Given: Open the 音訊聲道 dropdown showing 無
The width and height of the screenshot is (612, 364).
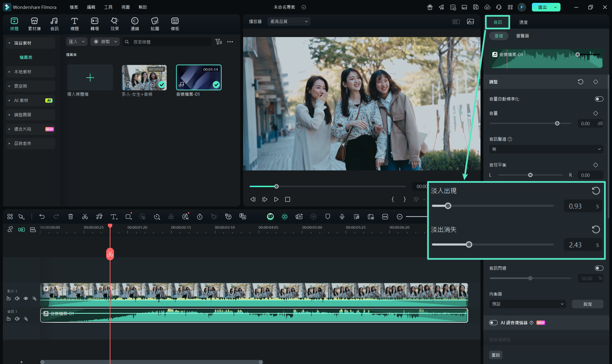Looking at the screenshot, I should coord(546,149).
